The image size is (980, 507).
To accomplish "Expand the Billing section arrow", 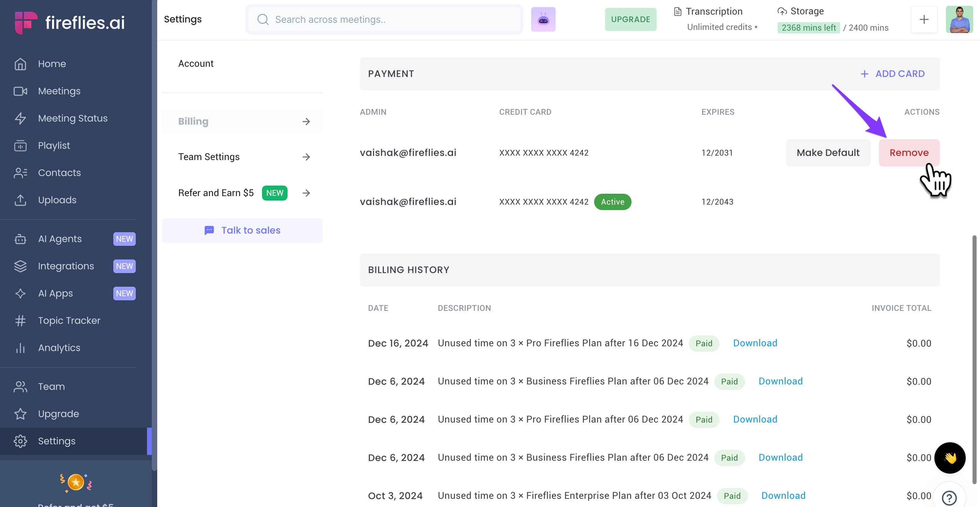I will click(x=306, y=122).
